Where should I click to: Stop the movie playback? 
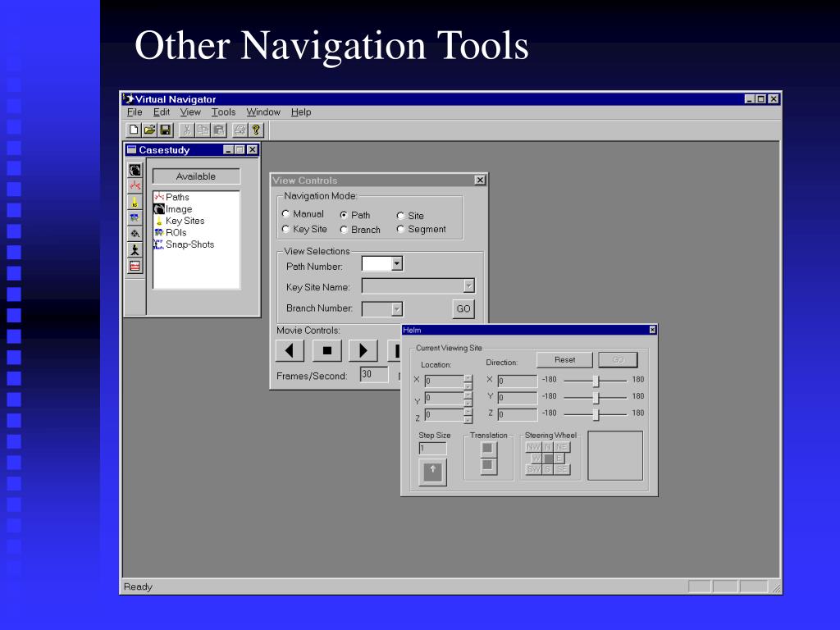(326, 351)
